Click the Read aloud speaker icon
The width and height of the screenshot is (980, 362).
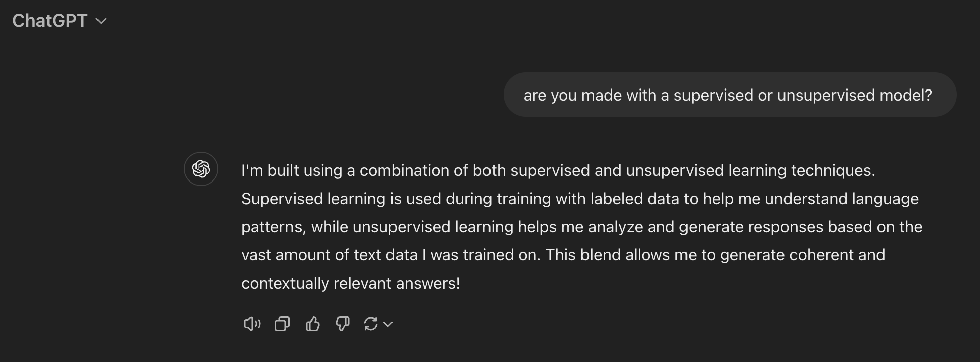pos(252,324)
